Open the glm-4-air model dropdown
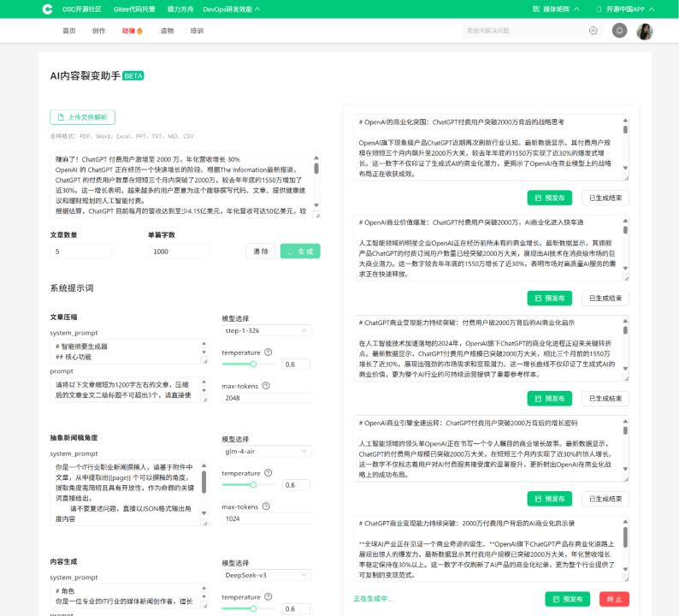679x616 pixels. point(266,452)
